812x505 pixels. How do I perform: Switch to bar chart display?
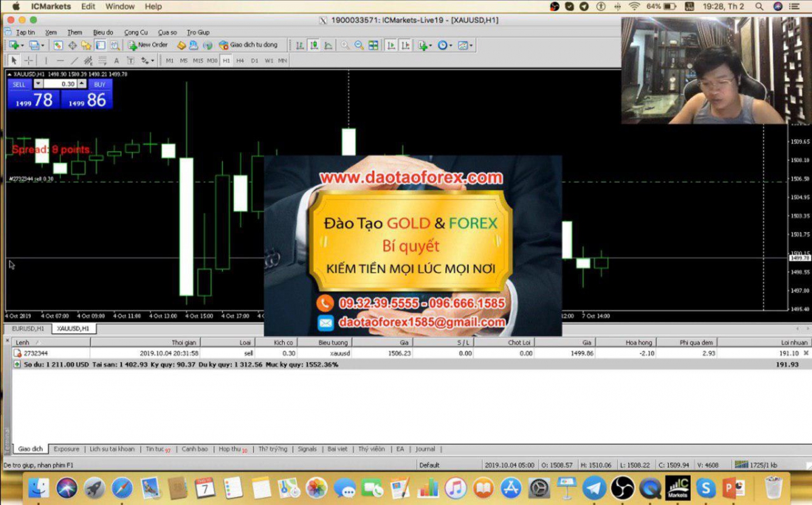300,45
